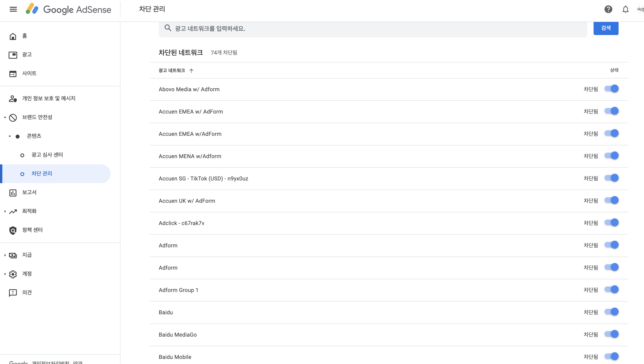644x364 pixels.
Task: Toggle block for the Baidu row
Action: pyautogui.click(x=611, y=312)
